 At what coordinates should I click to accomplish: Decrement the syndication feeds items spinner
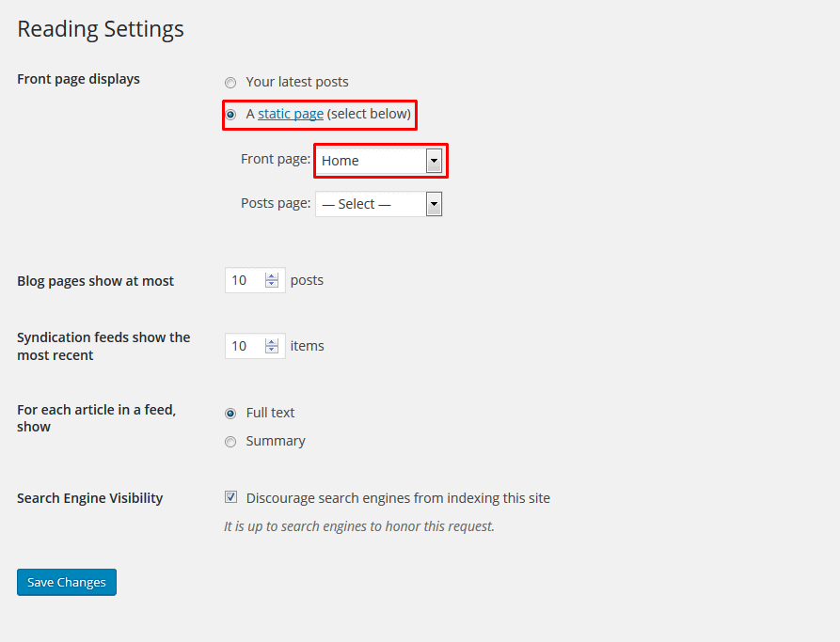273,351
